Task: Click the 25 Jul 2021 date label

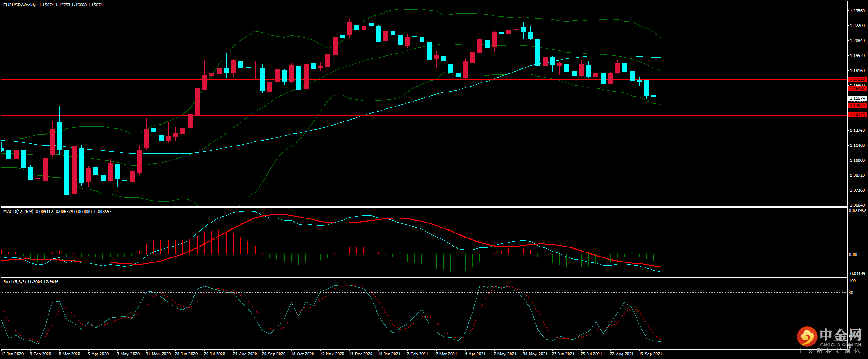Action: pyautogui.click(x=592, y=354)
